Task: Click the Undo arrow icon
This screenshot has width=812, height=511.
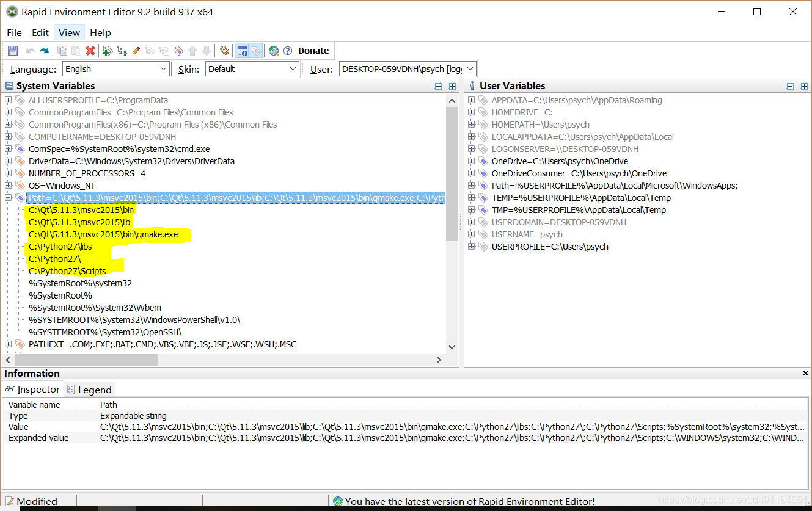Action: 30,51
